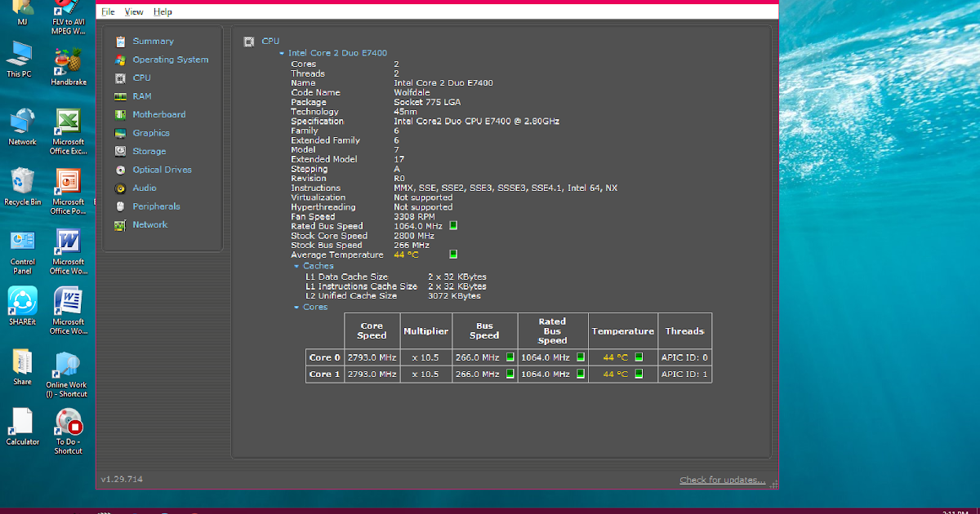Switch to the Summary tab label
This screenshot has height=514, width=980.
[x=154, y=41]
